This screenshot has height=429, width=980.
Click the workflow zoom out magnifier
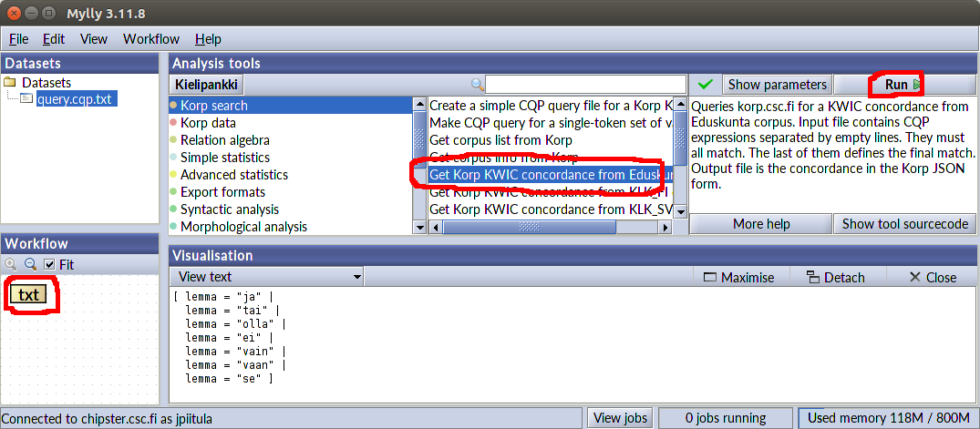30,264
